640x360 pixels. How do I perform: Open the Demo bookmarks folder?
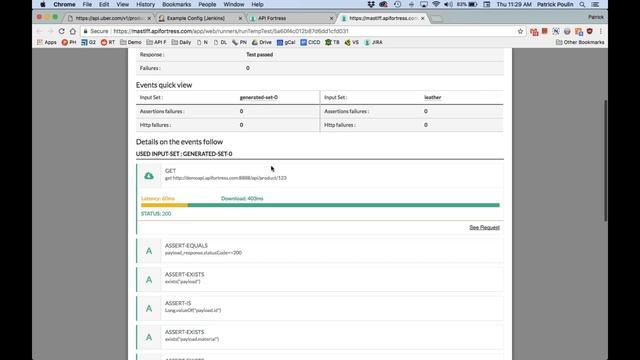pyautogui.click(x=131, y=42)
